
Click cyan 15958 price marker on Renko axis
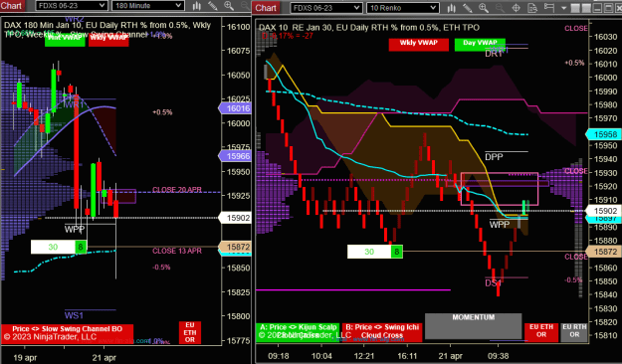point(604,134)
